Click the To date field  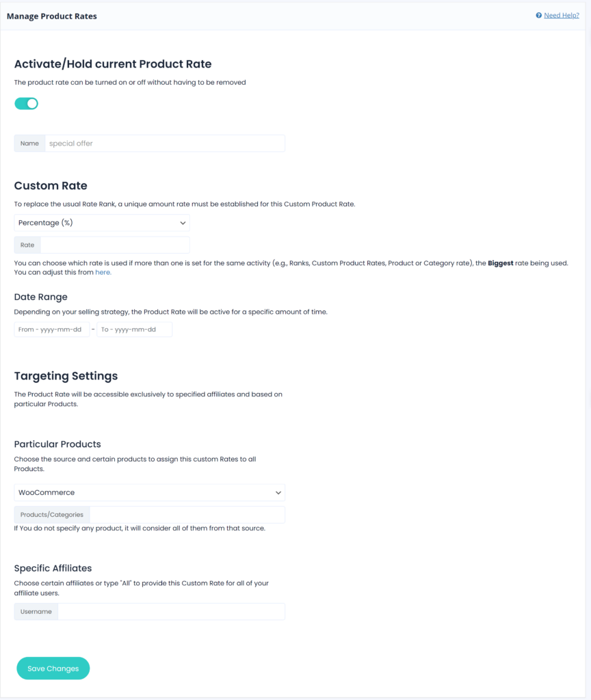[x=134, y=329]
